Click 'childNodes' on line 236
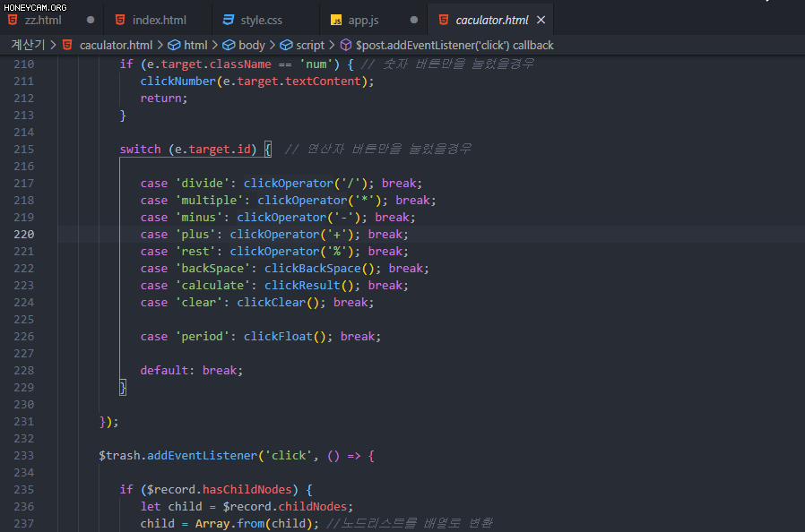Image resolution: width=805 pixels, height=532 pixels. click(313, 506)
